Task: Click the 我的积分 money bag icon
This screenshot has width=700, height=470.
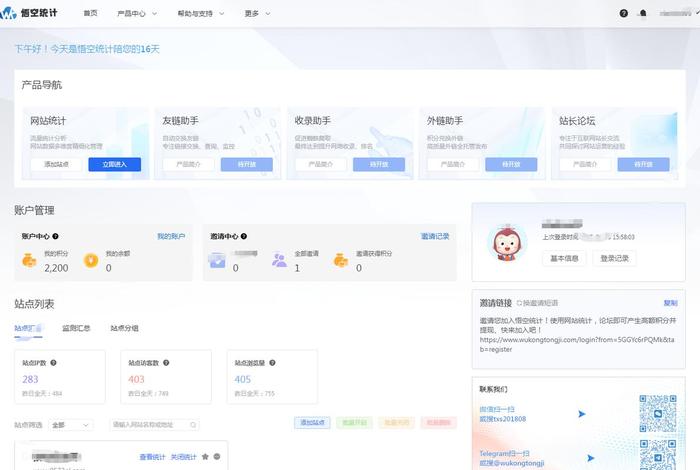Action: click(29, 260)
